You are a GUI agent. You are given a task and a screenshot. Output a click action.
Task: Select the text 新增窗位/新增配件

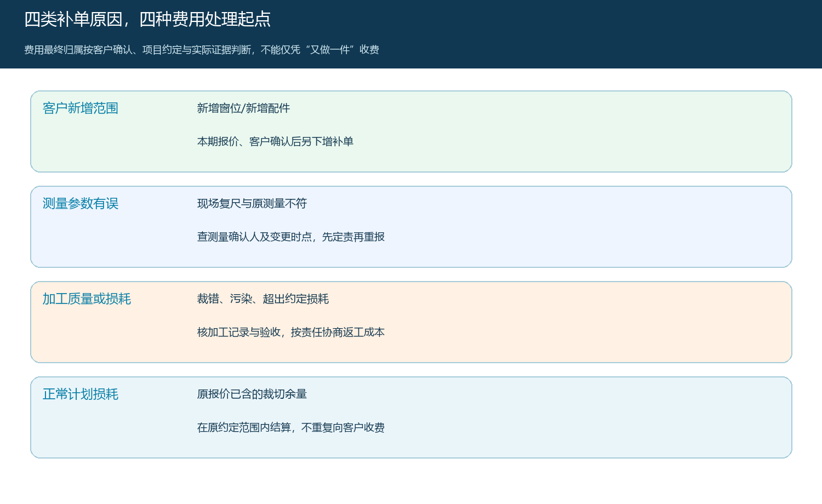tap(243, 108)
